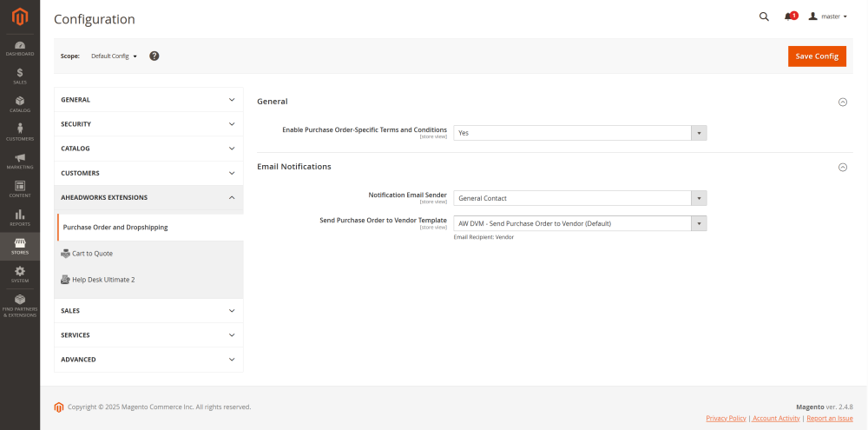Expand the SALES configuration tab

coord(148,310)
